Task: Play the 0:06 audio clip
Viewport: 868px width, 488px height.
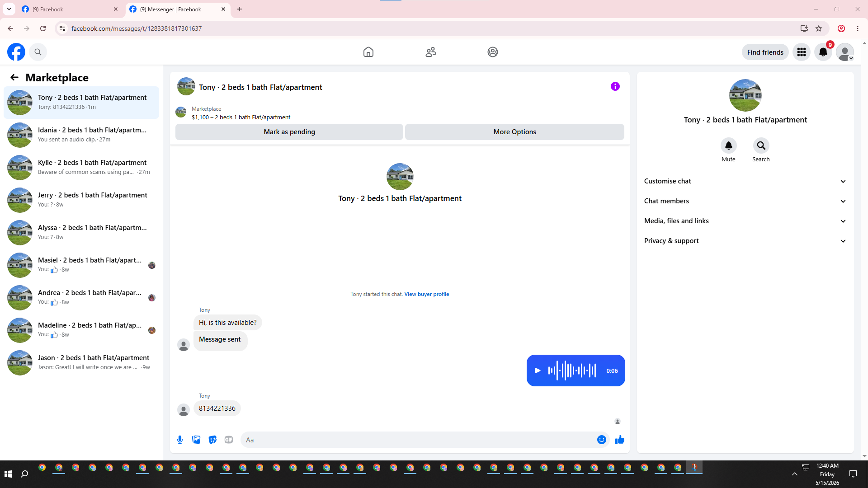Action: (x=538, y=371)
